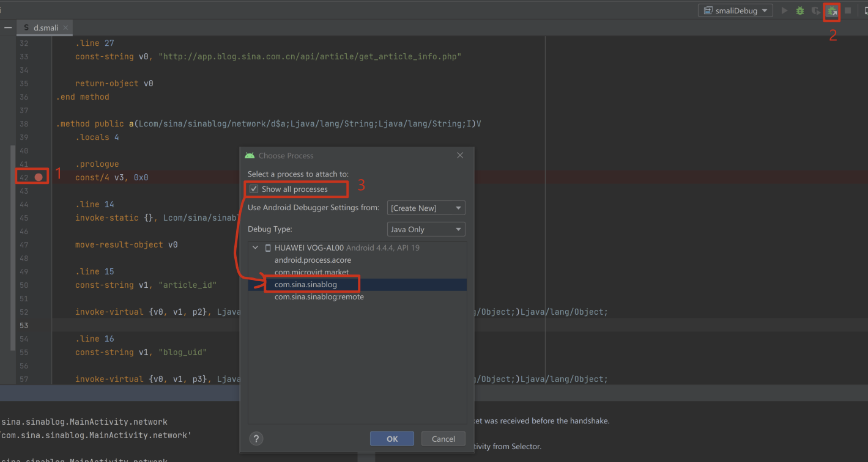The height and width of the screenshot is (462, 868).
Task: Select the com.sina.sinablog:remote process
Action: [x=319, y=297]
